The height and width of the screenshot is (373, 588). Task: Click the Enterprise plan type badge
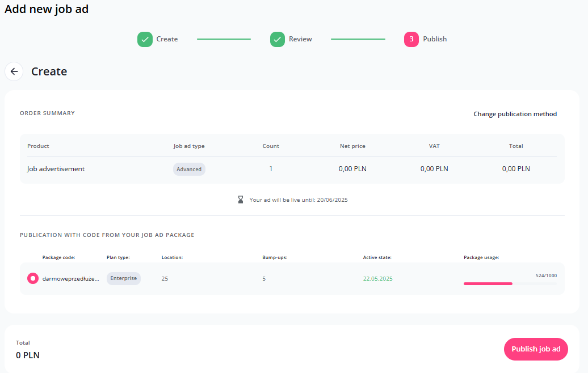tap(123, 278)
